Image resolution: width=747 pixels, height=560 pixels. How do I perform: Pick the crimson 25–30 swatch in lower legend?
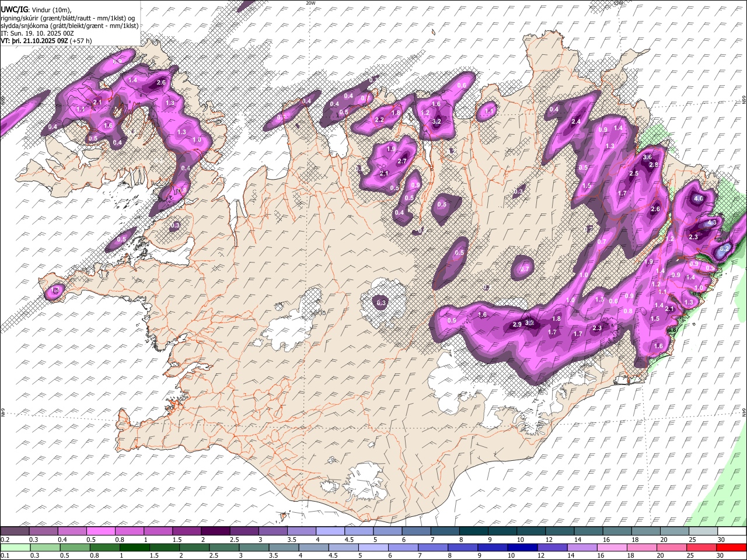tap(703, 547)
